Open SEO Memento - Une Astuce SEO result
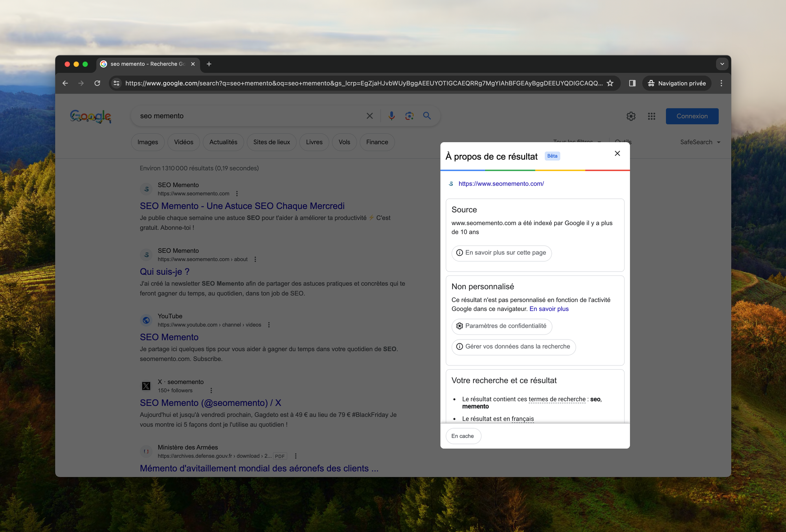 click(242, 206)
